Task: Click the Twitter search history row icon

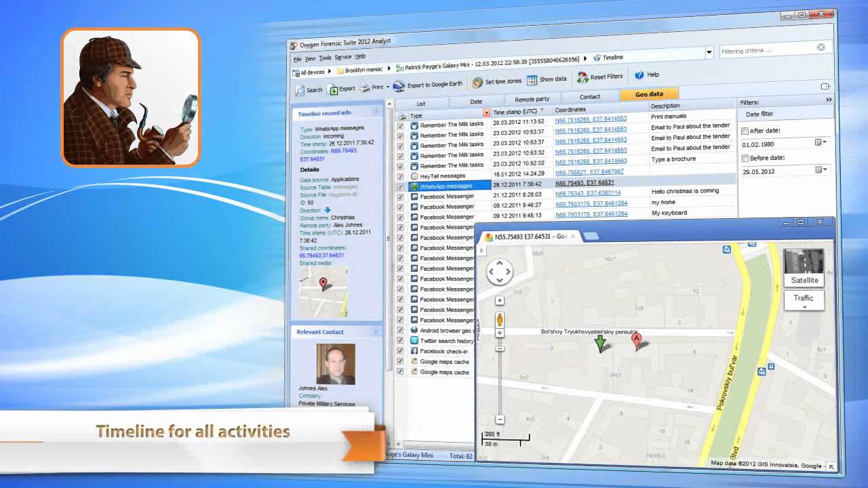Action: click(x=414, y=341)
